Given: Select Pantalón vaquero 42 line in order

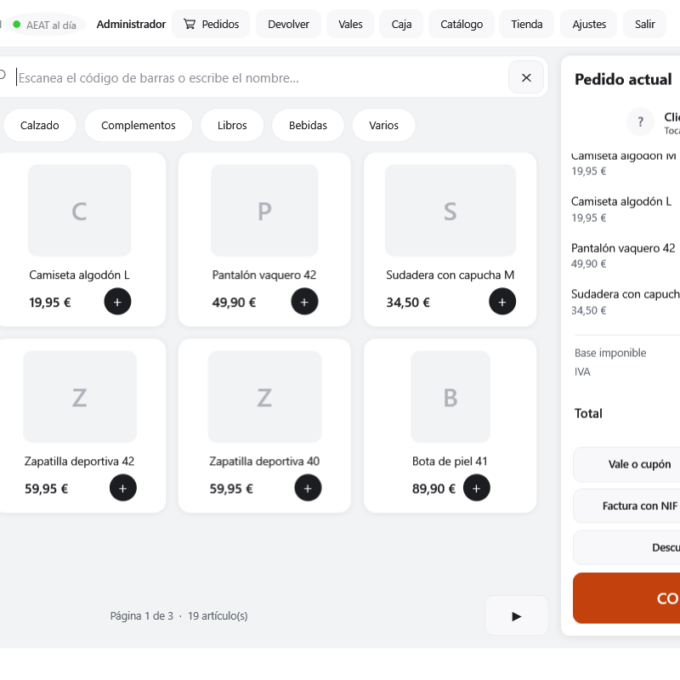Looking at the screenshot, I should pos(625,255).
